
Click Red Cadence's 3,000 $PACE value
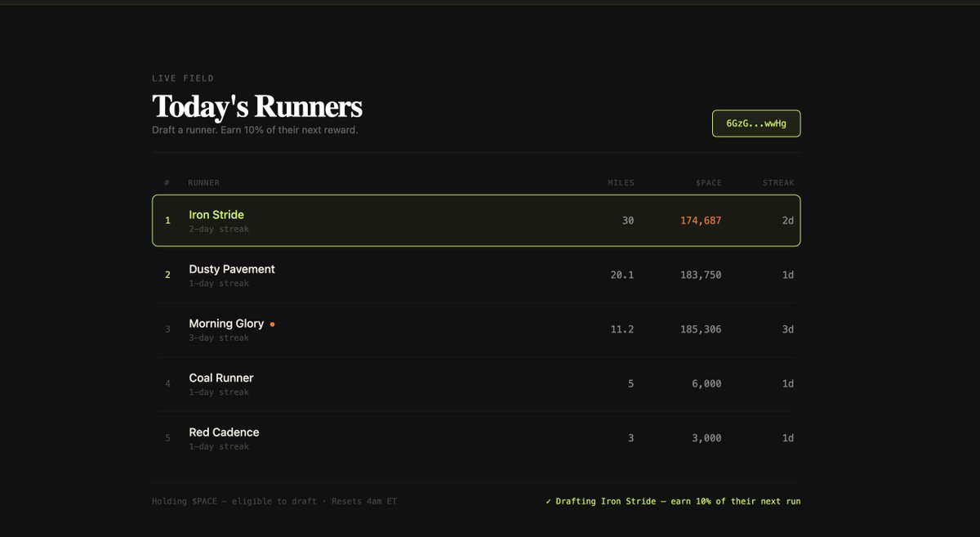coord(707,438)
